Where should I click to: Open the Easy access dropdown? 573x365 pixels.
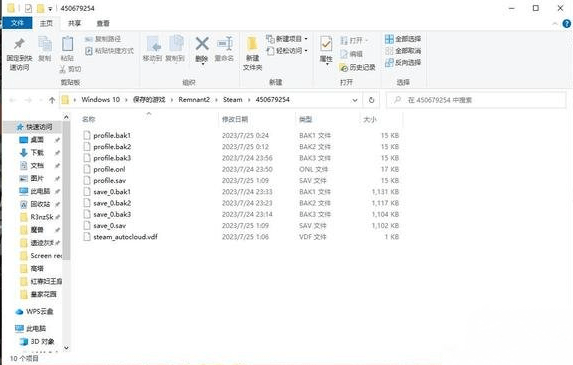287,50
